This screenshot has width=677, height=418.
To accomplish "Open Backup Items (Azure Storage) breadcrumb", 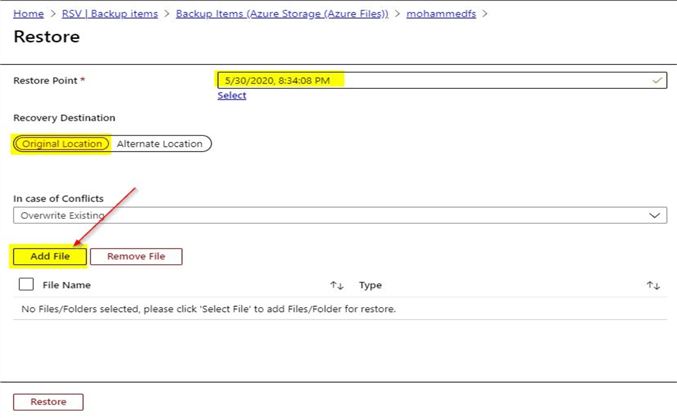I will 282,14.
